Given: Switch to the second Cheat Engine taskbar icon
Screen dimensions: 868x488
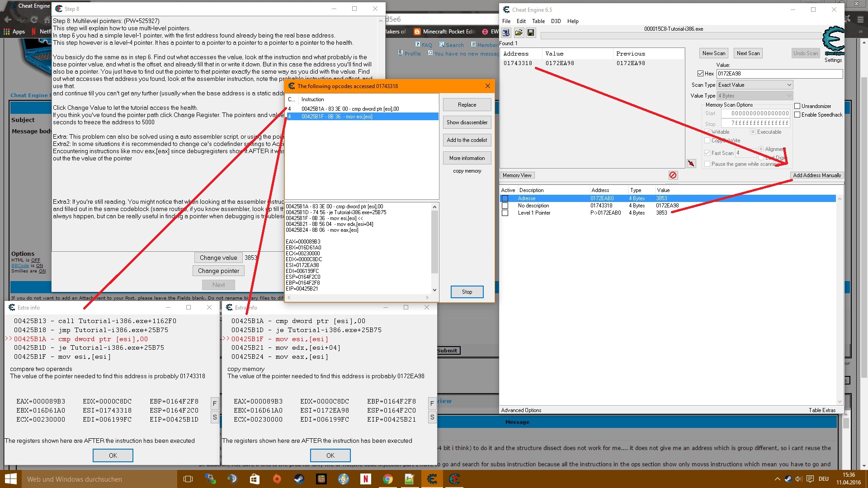Looking at the screenshot, I should click(x=454, y=479).
